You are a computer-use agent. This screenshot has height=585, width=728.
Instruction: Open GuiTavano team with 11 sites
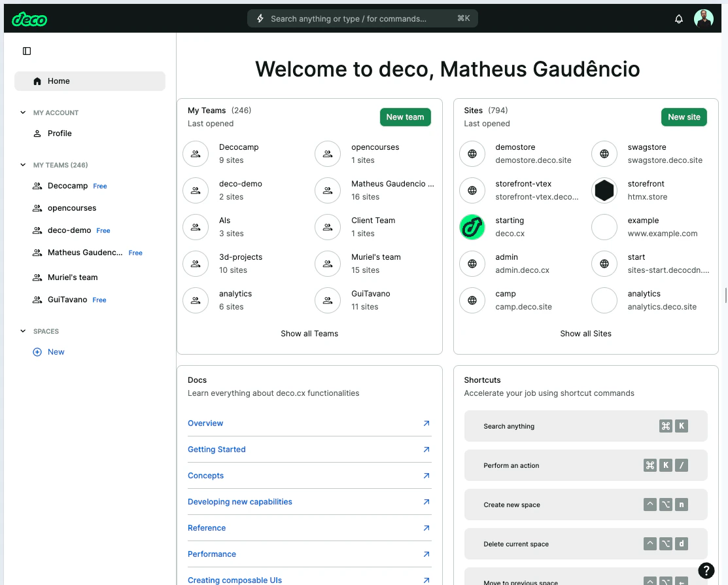(370, 300)
